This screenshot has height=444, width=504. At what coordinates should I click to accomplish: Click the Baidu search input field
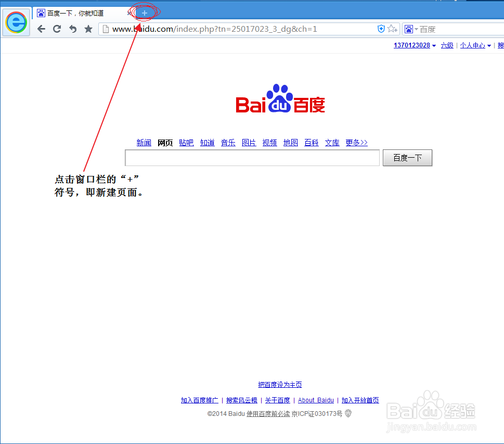coord(252,158)
